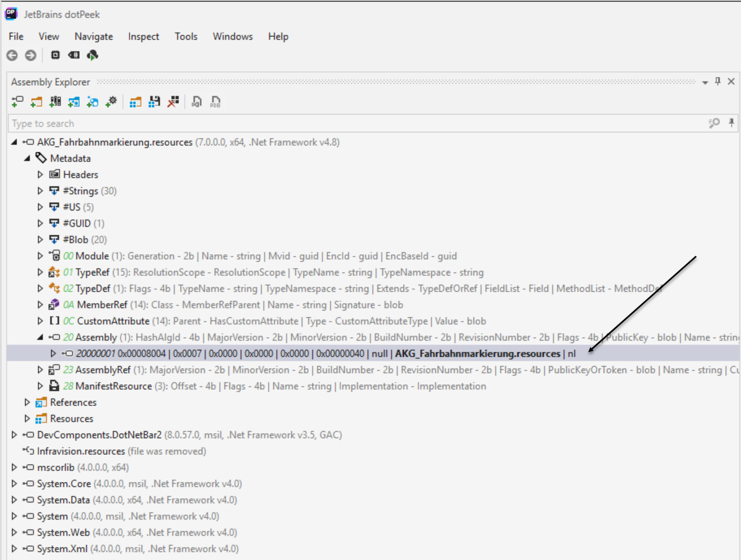Click the open assembly list icon
This screenshot has height=560, width=741.
click(x=136, y=101)
